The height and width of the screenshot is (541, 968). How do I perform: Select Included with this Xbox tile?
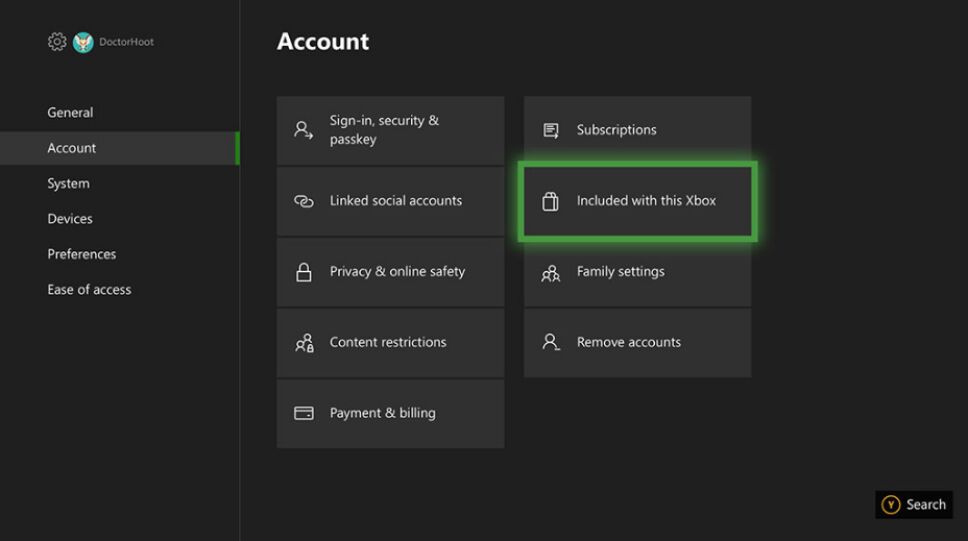click(x=637, y=201)
